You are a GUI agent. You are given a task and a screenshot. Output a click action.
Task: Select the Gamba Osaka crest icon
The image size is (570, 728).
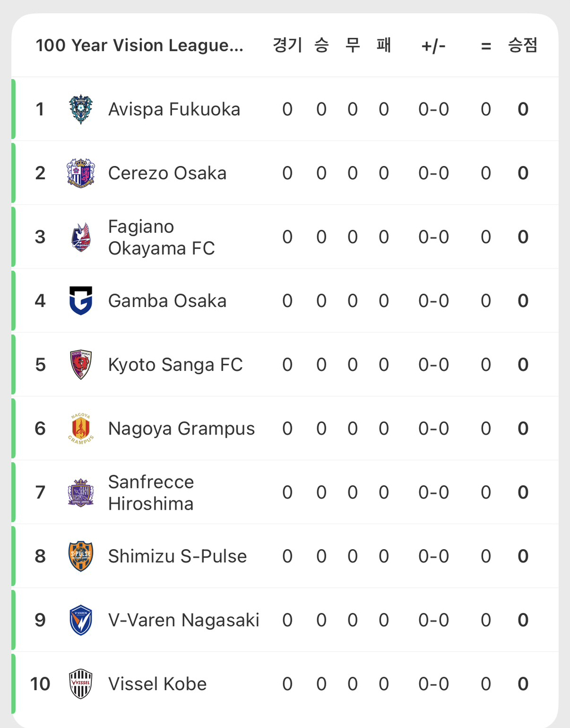tap(81, 301)
